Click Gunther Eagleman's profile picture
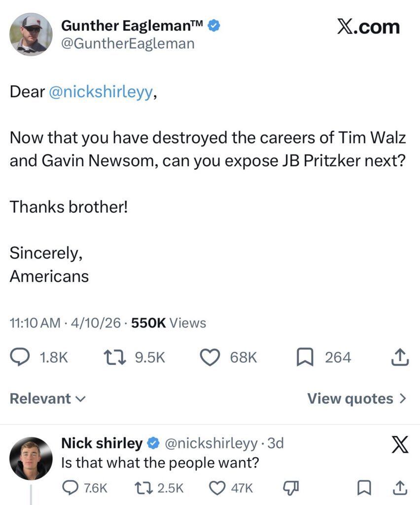 31,34
